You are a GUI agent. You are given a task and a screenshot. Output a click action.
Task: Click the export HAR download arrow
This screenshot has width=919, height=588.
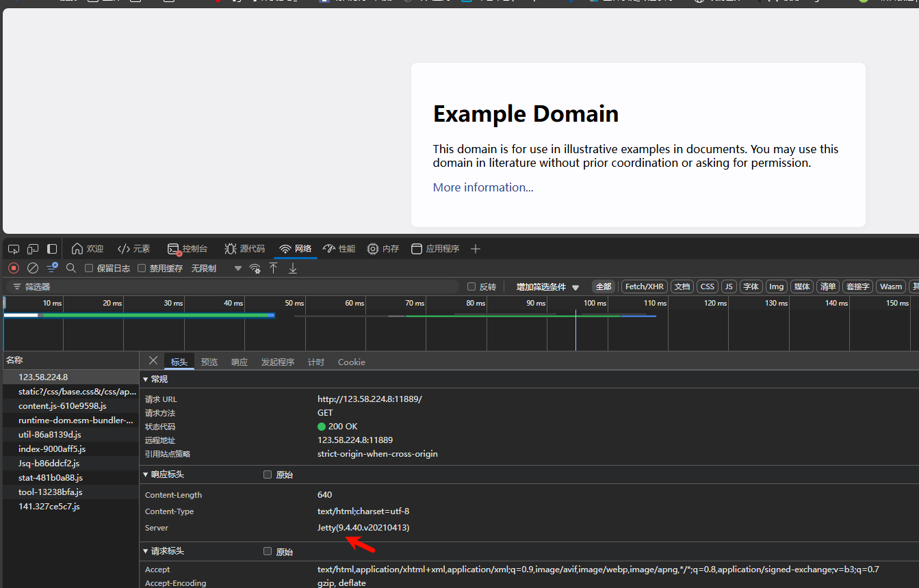click(x=293, y=268)
